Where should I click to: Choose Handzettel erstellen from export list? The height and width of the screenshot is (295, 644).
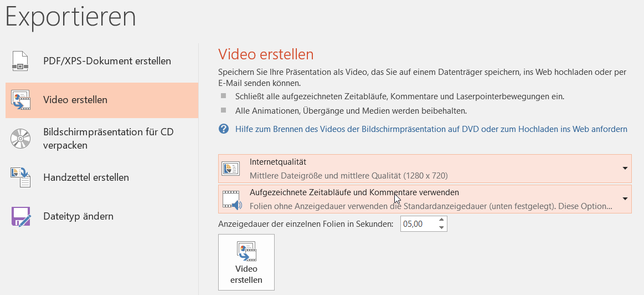[86, 177]
